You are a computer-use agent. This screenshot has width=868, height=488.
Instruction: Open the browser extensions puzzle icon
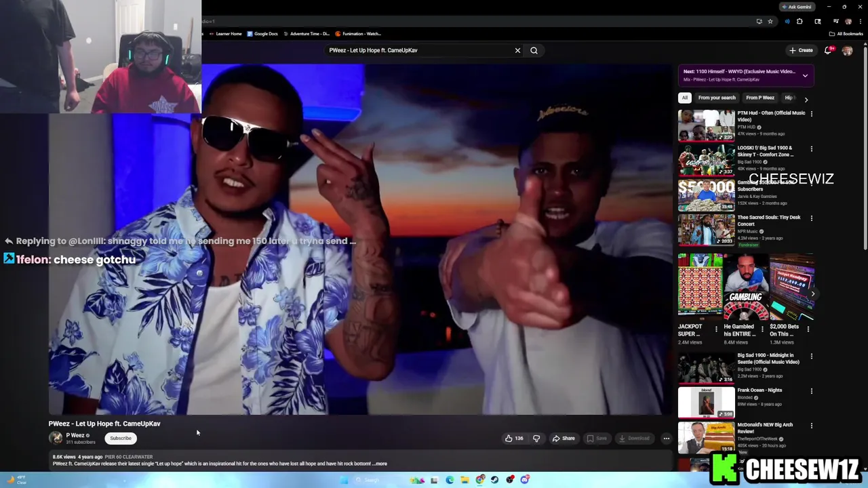click(800, 21)
